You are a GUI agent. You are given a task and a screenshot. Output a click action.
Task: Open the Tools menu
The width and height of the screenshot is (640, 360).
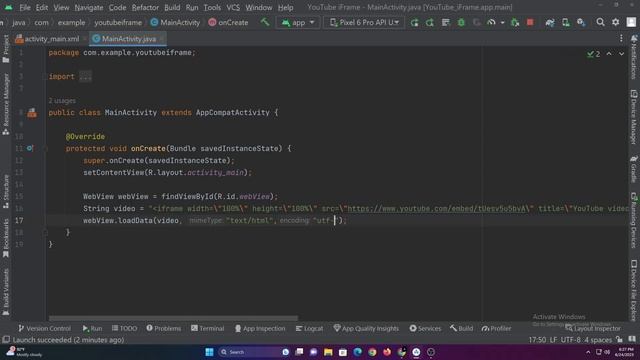tap(212, 7)
